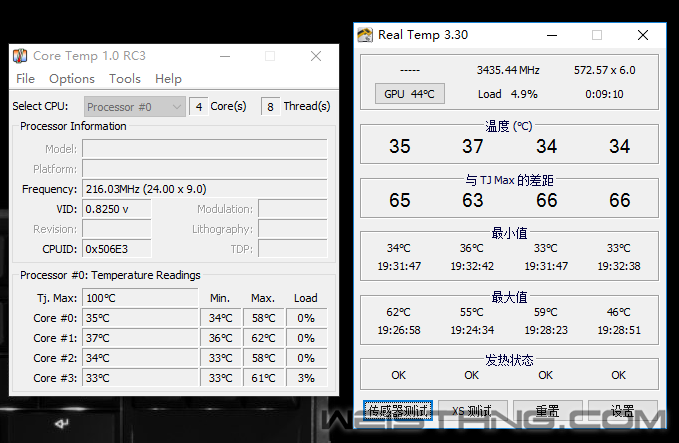
Task: Click the Real Temp application icon
Action: point(365,35)
